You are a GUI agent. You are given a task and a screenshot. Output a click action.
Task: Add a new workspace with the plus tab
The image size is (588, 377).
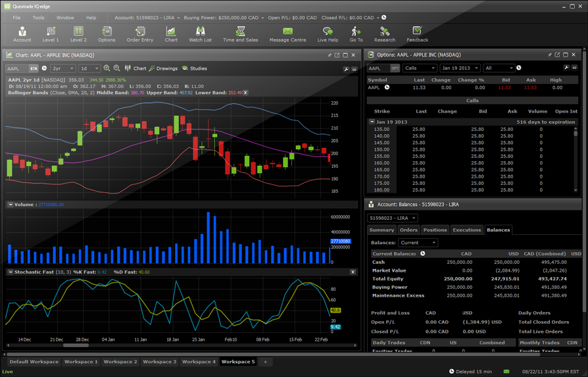click(x=266, y=362)
